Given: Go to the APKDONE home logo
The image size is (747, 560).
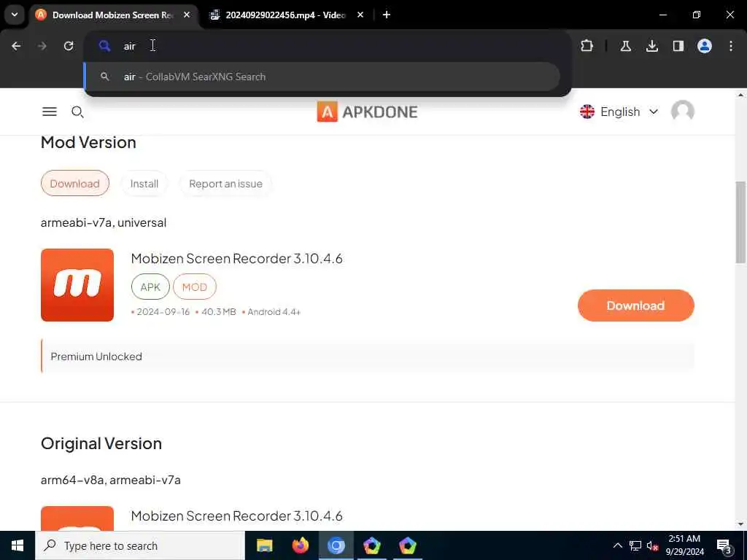Looking at the screenshot, I should pos(368,112).
